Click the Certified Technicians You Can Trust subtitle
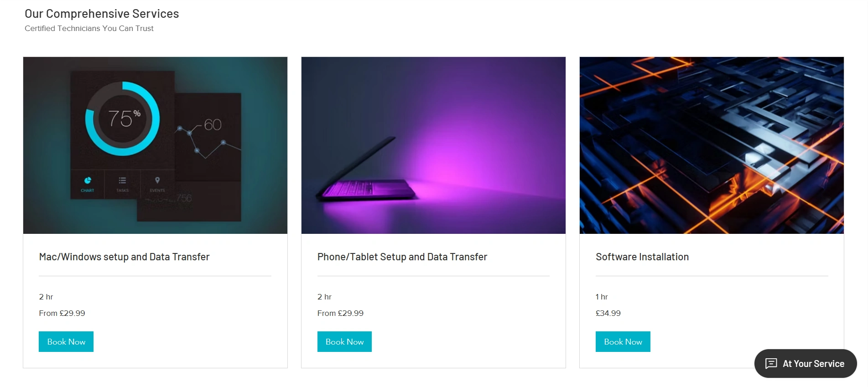868x387 pixels. pos(89,28)
